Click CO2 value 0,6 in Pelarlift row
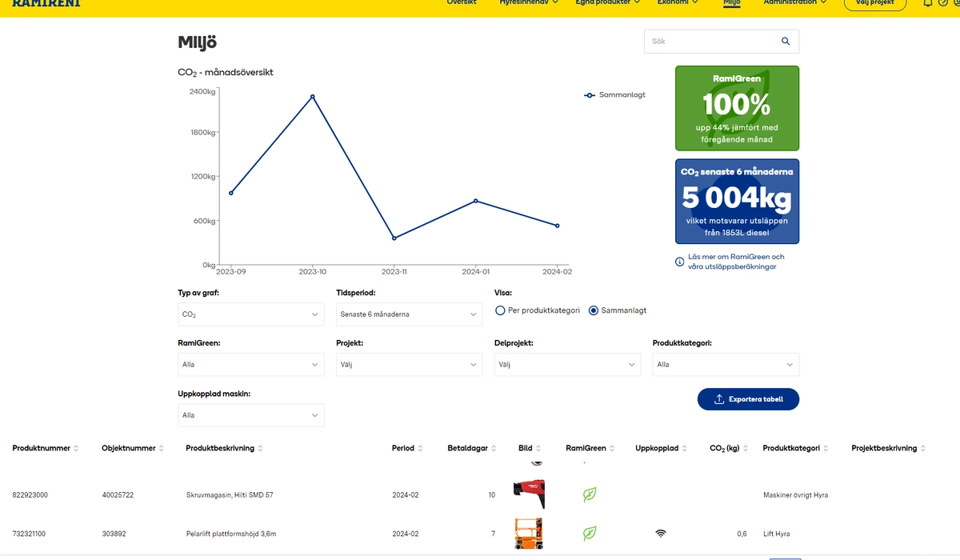The width and height of the screenshot is (960, 560). coord(742,534)
